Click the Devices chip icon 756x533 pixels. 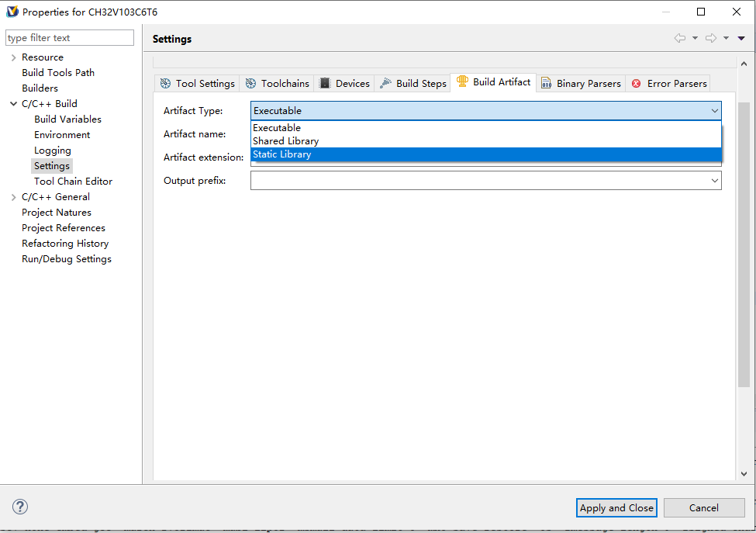click(325, 83)
